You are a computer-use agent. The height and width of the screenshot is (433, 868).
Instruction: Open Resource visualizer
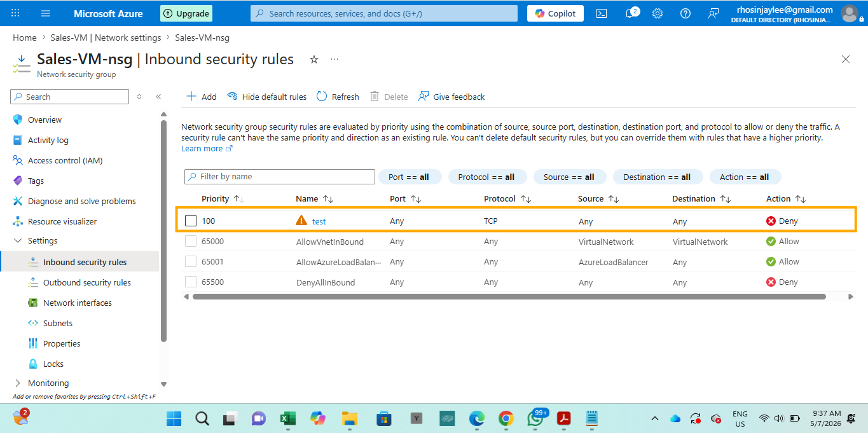[62, 221]
